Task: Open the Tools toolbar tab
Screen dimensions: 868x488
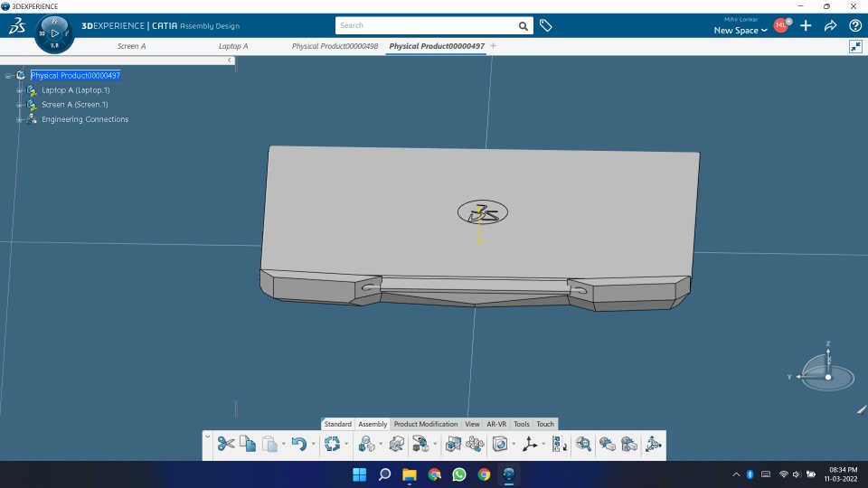Action: 522,424
